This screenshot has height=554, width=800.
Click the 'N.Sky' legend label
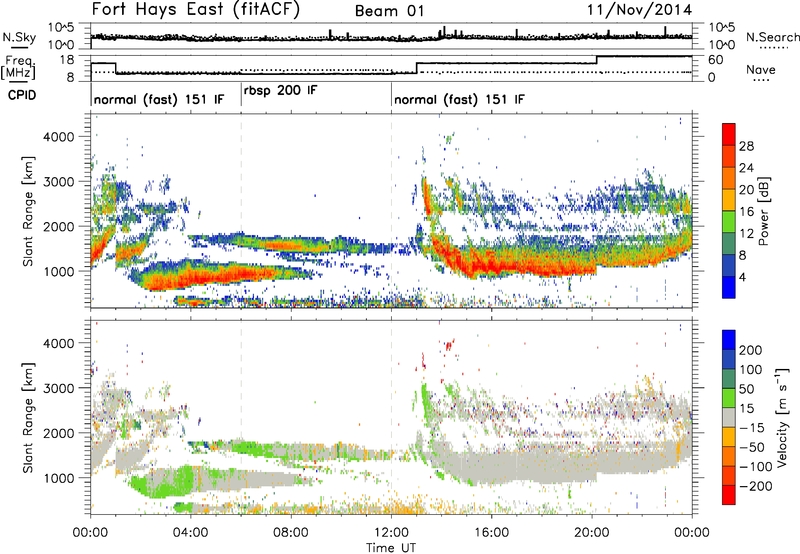point(19,37)
